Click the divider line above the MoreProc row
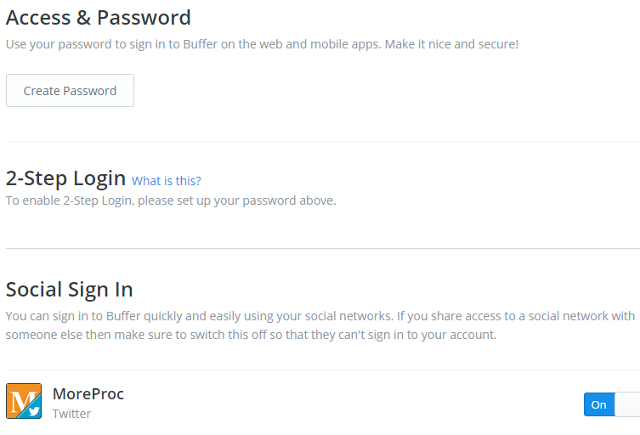 point(322,371)
